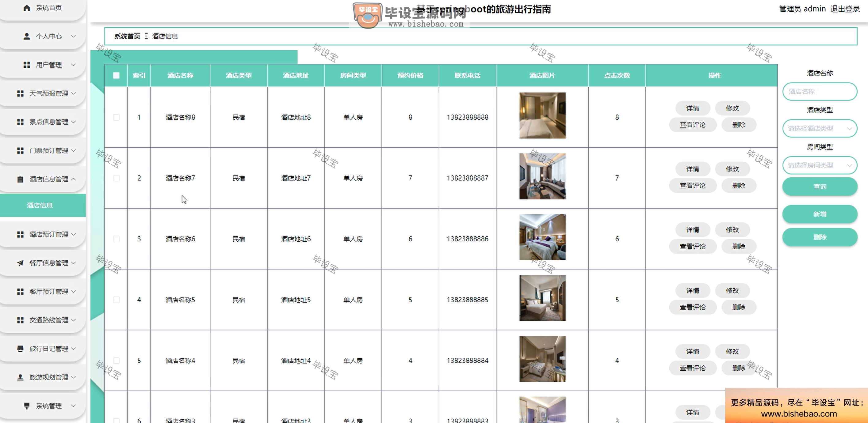Click 修改 for 酒店名称7 row

click(x=732, y=169)
